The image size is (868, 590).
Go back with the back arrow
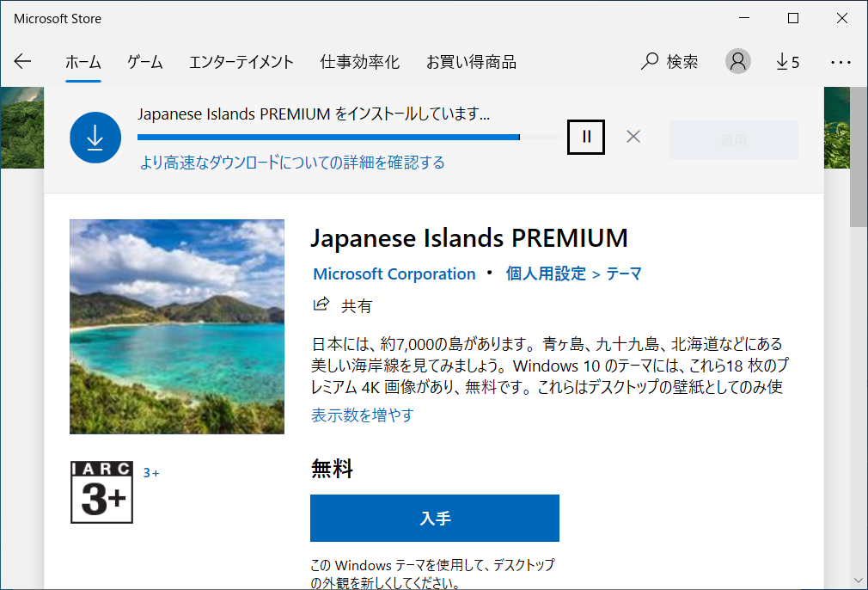tap(22, 61)
